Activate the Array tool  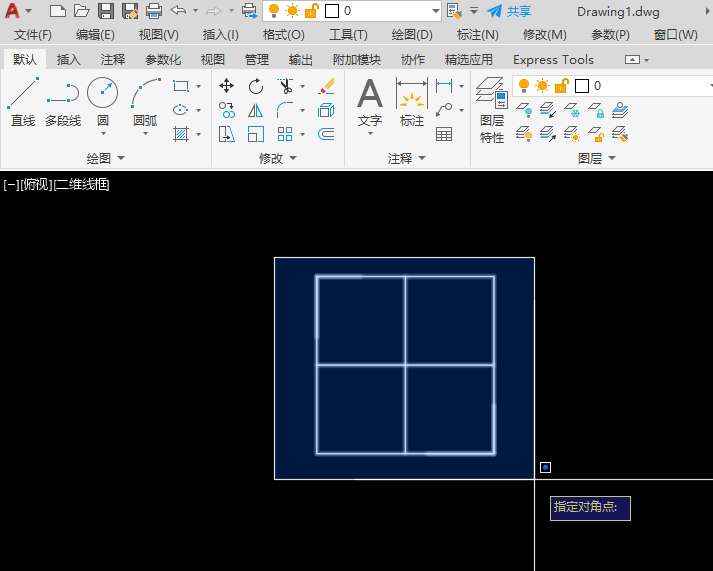click(x=285, y=134)
